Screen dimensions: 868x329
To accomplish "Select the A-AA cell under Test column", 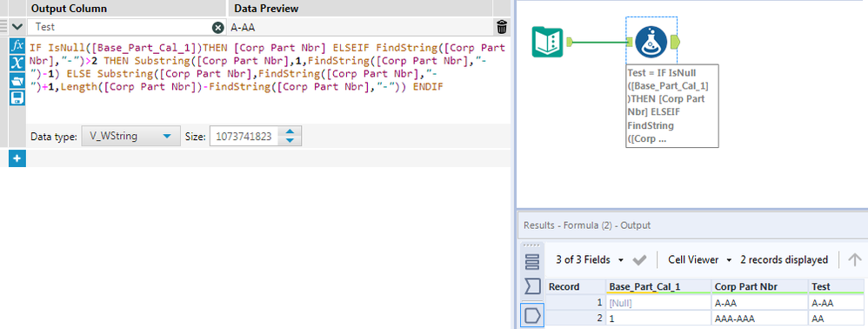I will (835, 302).
